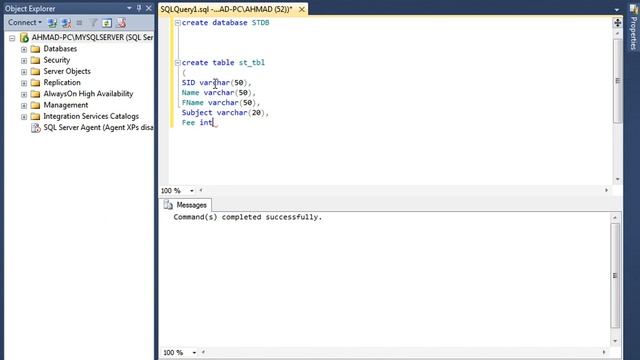Click the Messages pane scroll up arrow
This screenshot has width=640, height=360.
coord(615,218)
